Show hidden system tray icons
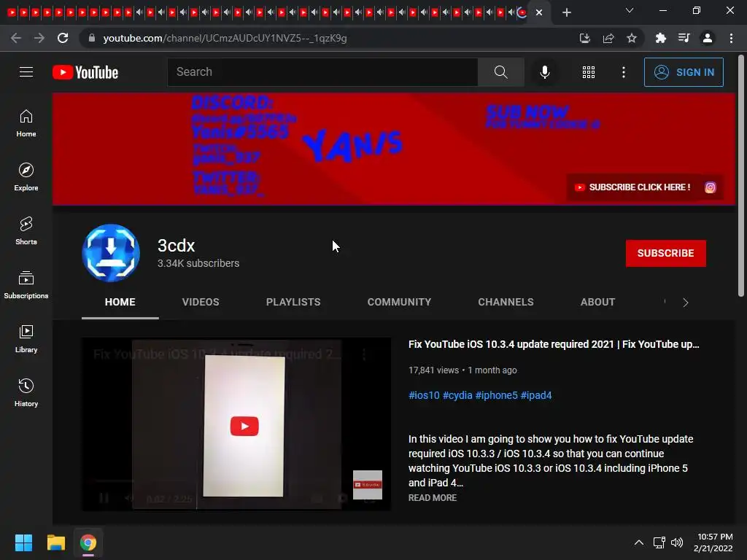The width and height of the screenshot is (747, 560). (x=639, y=542)
